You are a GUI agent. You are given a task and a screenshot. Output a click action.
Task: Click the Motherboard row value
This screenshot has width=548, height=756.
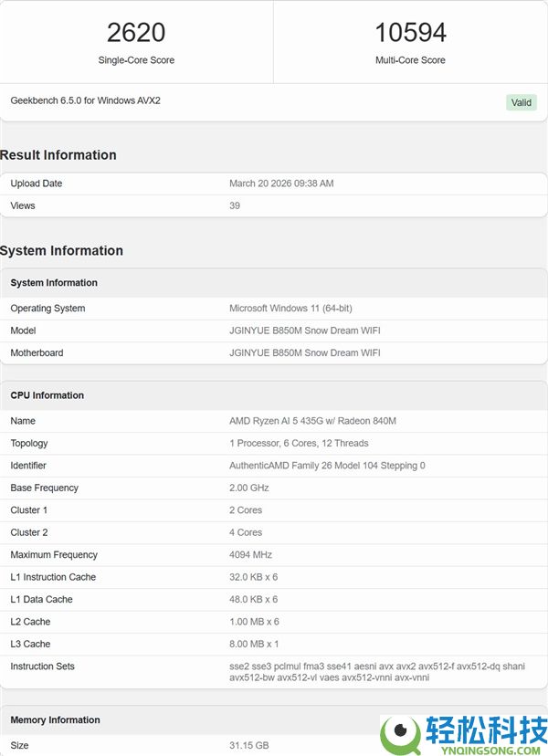tap(305, 352)
